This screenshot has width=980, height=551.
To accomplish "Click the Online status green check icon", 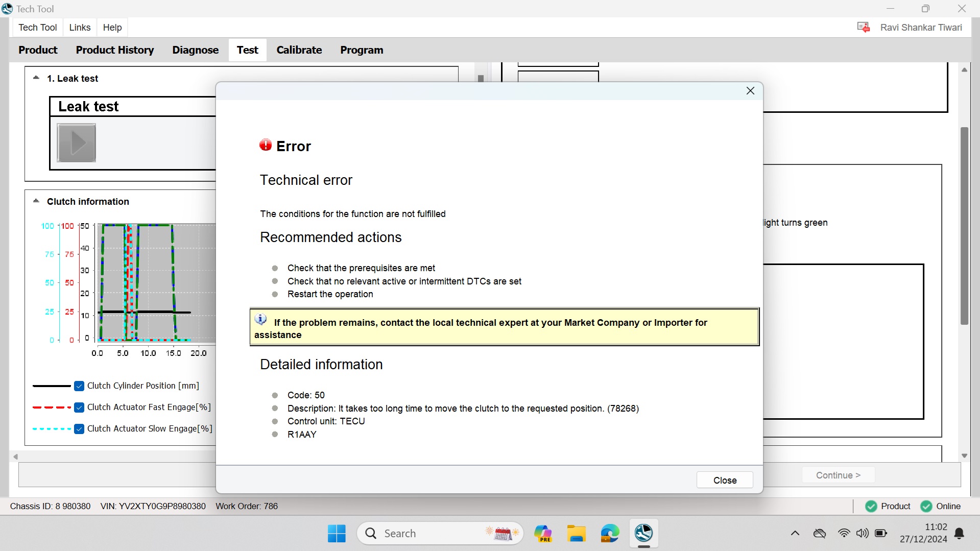I will 926,506.
